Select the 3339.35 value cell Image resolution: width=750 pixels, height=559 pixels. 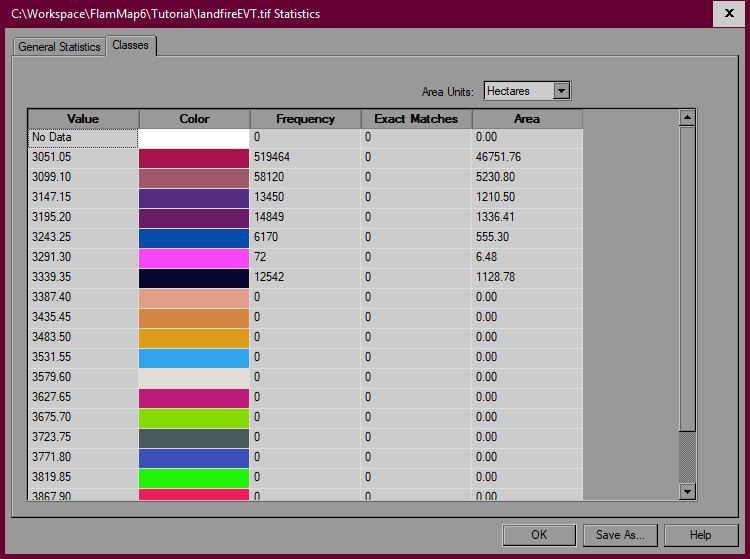[83, 278]
